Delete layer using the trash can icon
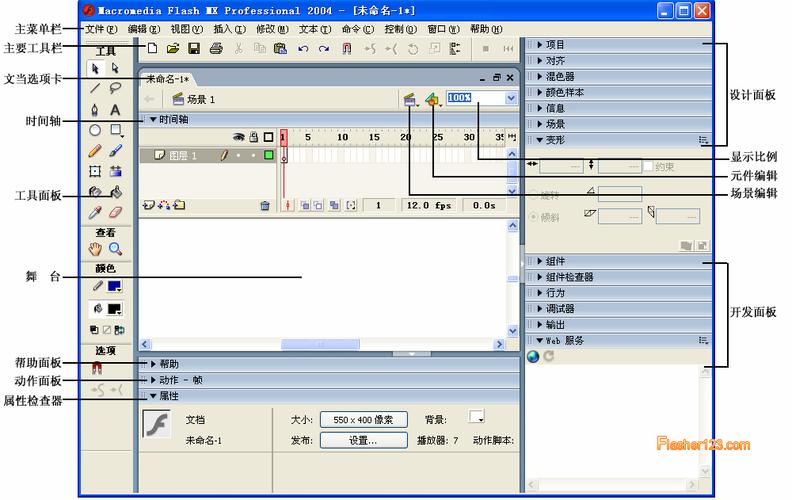This screenshot has height=500, width=792. pyautogui.click(x=265, y=205)
